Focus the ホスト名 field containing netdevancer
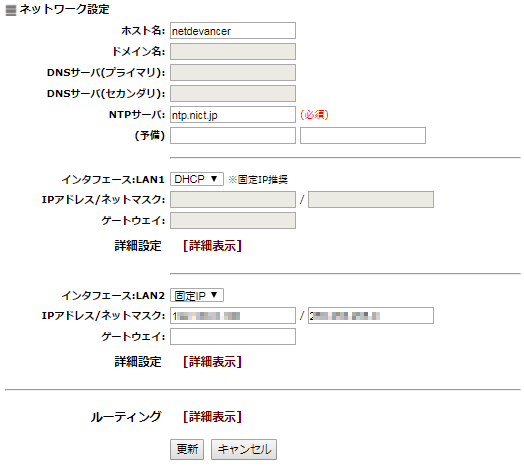524x466 pixels. point(233,31)
